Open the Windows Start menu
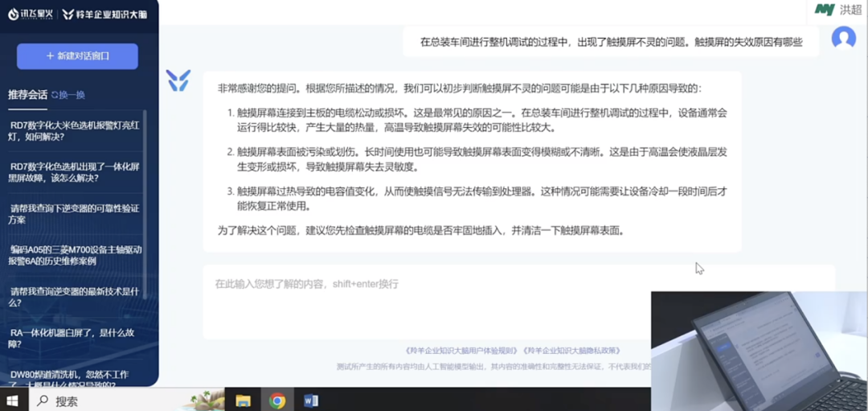 pyautogui.click(x=13, y=400)
